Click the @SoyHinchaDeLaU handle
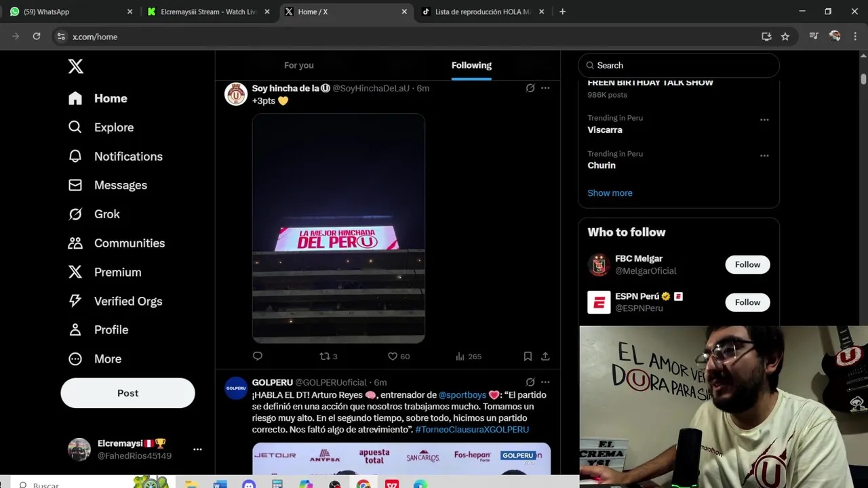 point(371,88)
